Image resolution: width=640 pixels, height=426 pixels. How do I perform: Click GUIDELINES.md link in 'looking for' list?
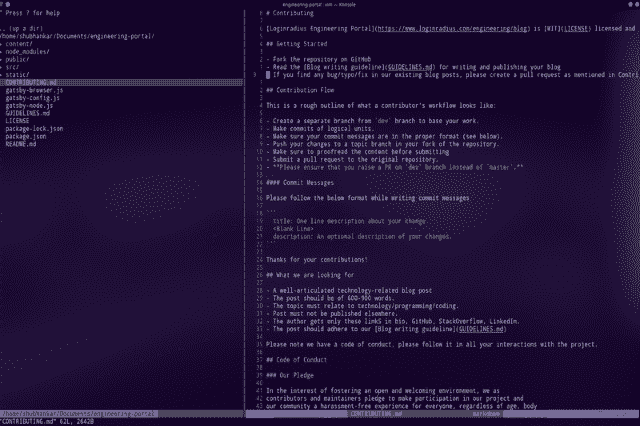click(x=481, y=329)
